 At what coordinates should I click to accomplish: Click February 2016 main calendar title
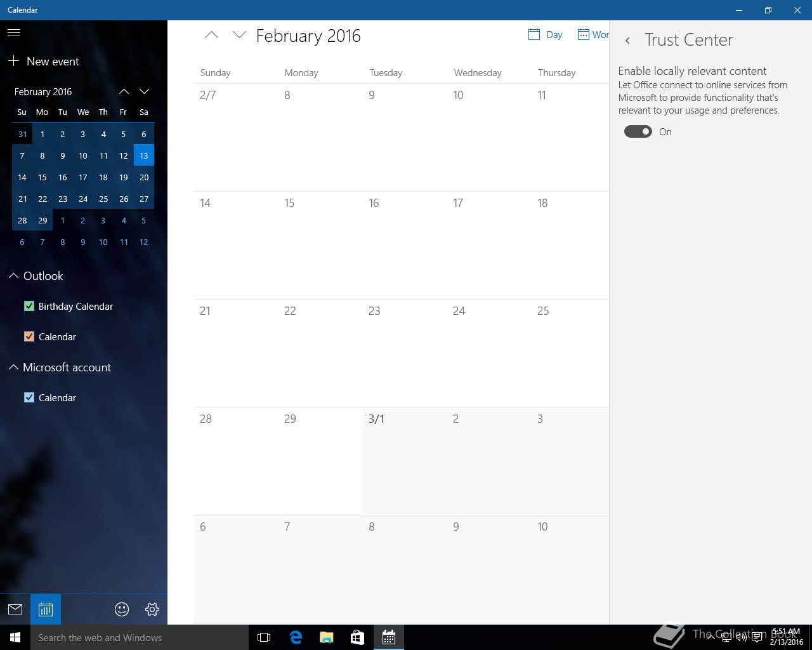308,36
